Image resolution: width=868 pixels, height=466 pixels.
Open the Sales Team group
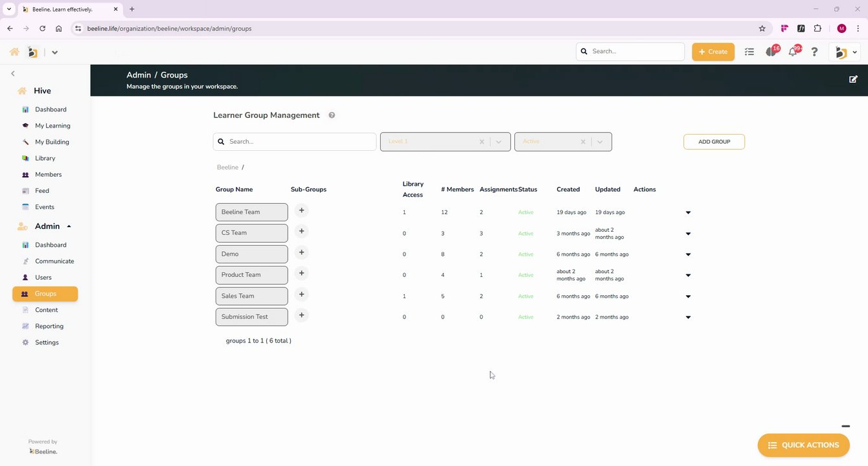251,296
